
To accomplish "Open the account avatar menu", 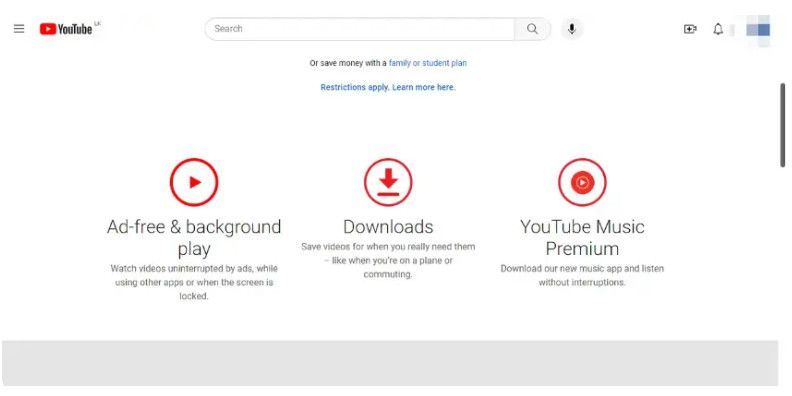I will point(758,30).
